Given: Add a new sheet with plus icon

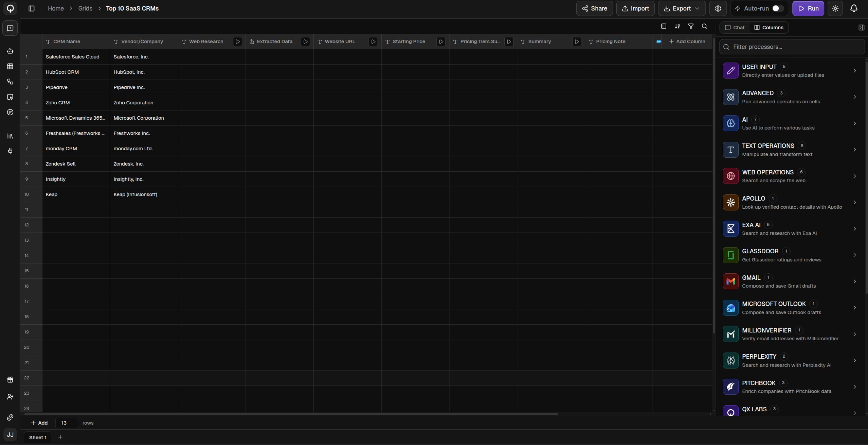Looking at the screenshot, I should 60,437.
